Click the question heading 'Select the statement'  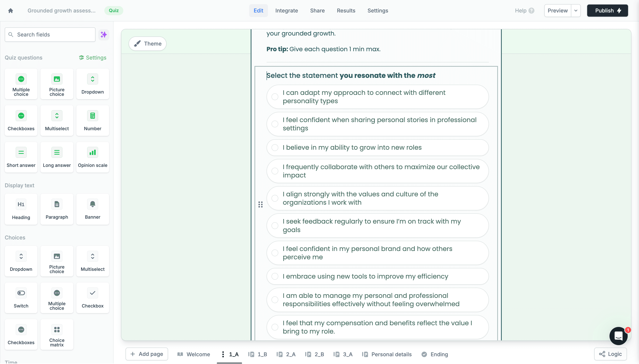click(351, 75)
